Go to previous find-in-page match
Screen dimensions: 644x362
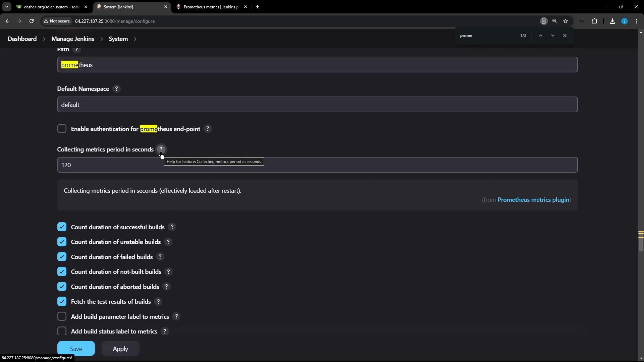pyautogui.click(x=540, y=36)
